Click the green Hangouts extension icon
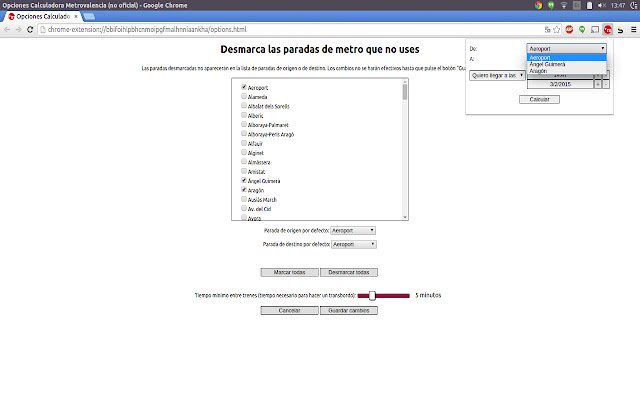The width and height of the screenshot is (640, 400). [x=582, y=29]
